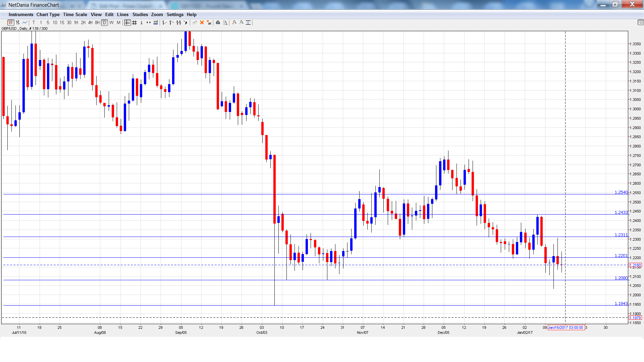
Task: Open the Edit menu
Action: [x=109, y=15]
